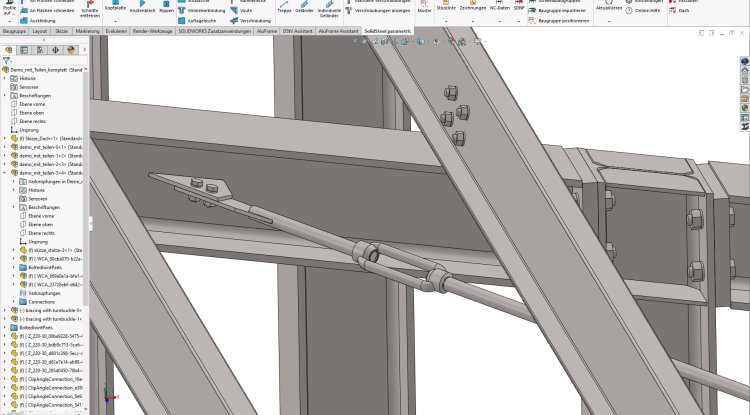Viewport: 750px width, 415px height.
Task: Open the Appearances task pane icon on the right edge
Action: pos(745,108)
